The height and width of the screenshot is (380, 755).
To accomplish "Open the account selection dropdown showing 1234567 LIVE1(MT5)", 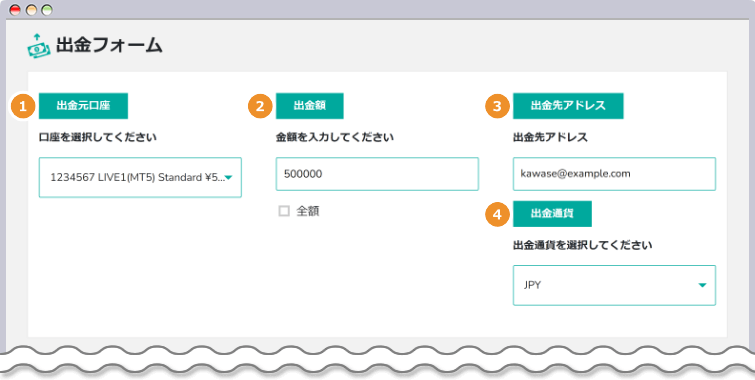I will tap(140, 177).
